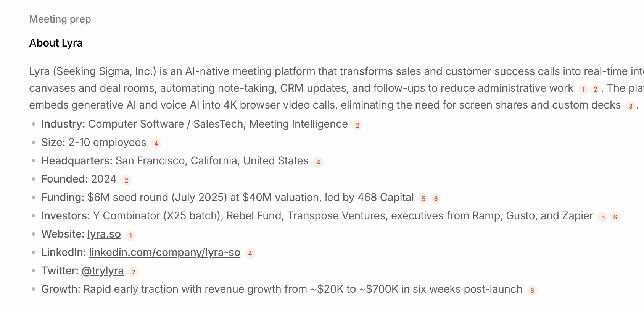
Task: Open the @trylyra Twitter link
Action: click(x=103, y=271)
